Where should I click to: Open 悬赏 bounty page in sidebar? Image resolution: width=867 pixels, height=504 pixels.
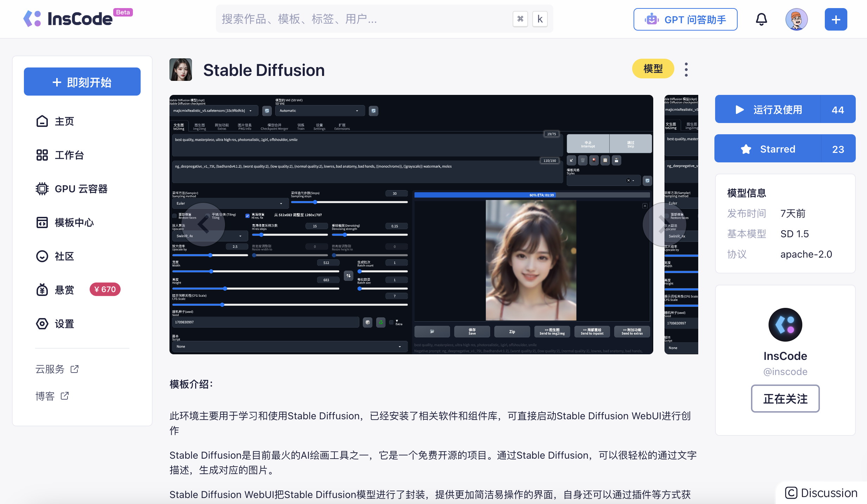65,290
